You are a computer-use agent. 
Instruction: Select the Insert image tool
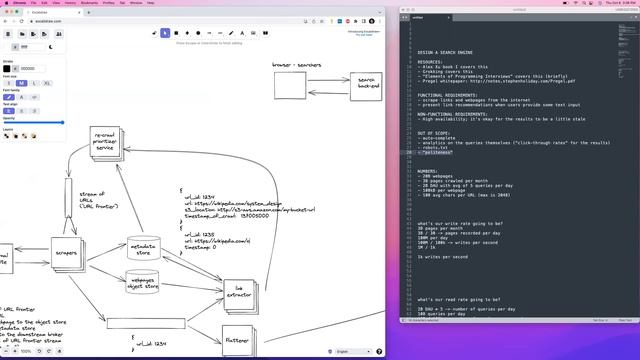click(253, 33)
